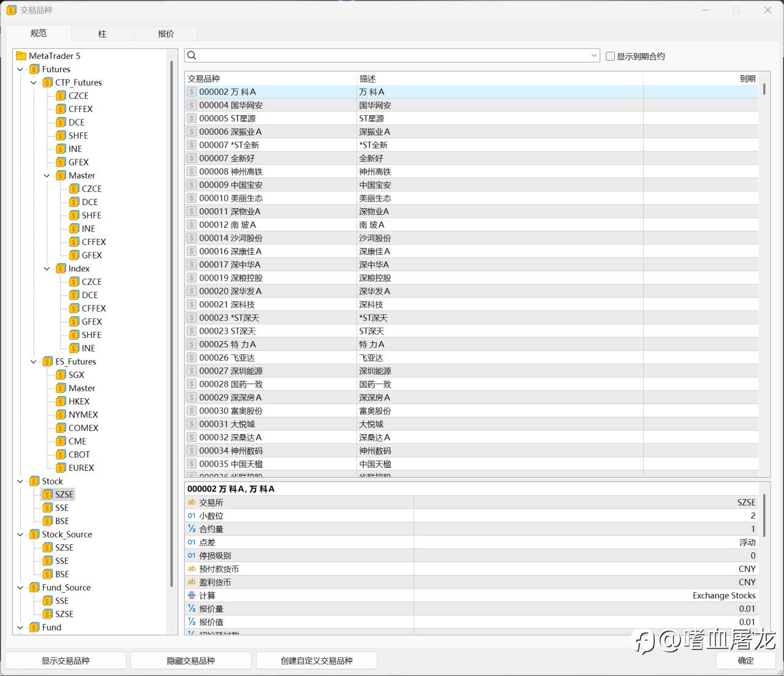Collapse the Stock tree node
Image resolution: width=784 pixels, height=676 pixels.
[20, 481]
